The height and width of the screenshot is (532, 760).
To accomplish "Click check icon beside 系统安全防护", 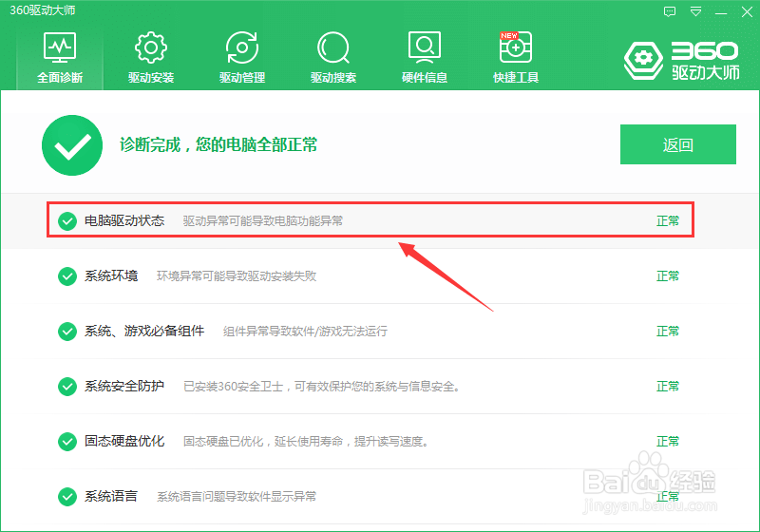I will tap(67, 386).
